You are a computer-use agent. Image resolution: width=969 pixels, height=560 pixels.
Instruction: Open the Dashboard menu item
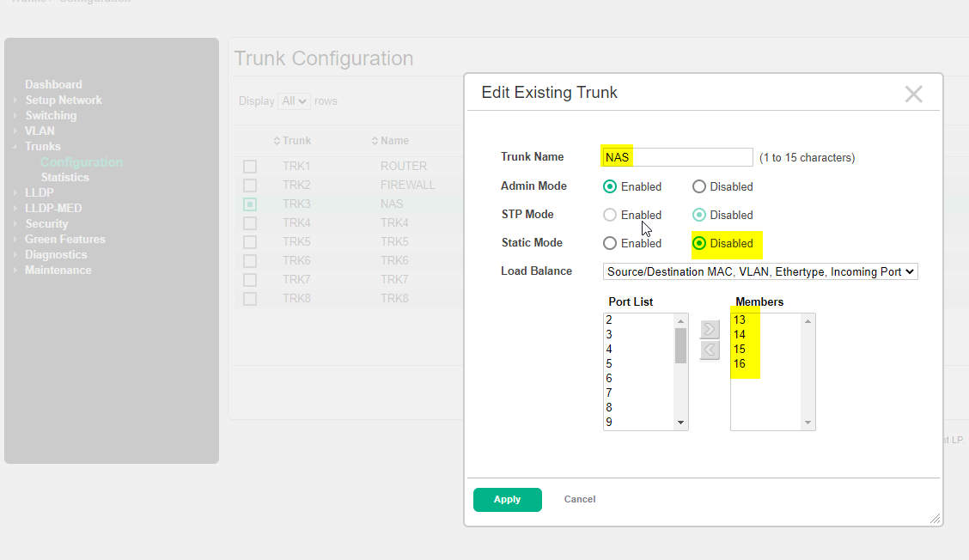pos(53,84)
